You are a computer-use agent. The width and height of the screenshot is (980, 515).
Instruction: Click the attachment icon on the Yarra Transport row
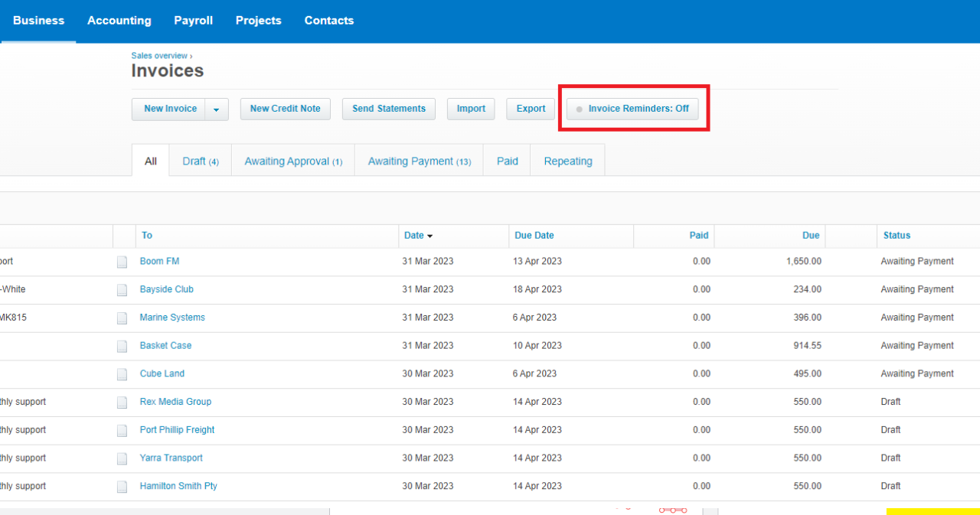[122, 458]
